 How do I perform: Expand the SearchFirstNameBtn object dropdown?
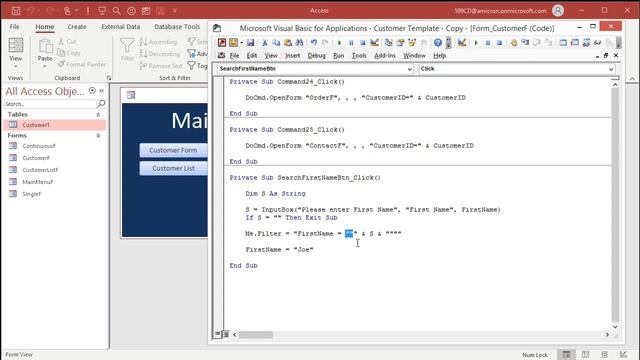click(x=409, y=69)
